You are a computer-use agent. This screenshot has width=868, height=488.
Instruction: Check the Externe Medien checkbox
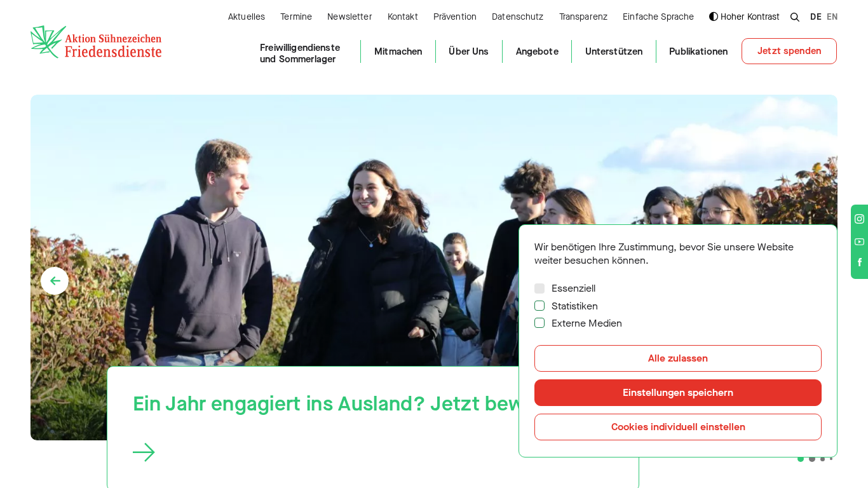click(x=539, y=323)
